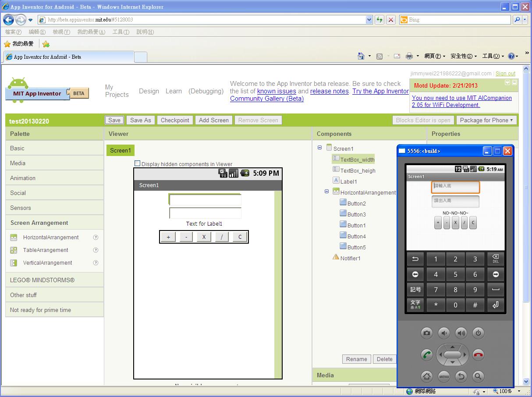Open the 檢視(V) menu
The height and width of the screenshot is (397, 532).
tap(61, 32)
